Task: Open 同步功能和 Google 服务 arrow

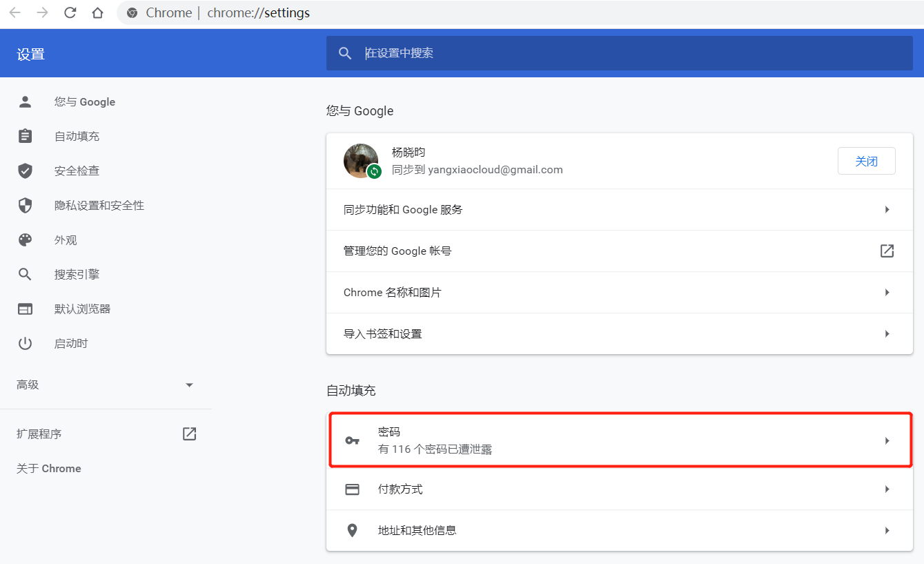Action: tap(887, 209)
